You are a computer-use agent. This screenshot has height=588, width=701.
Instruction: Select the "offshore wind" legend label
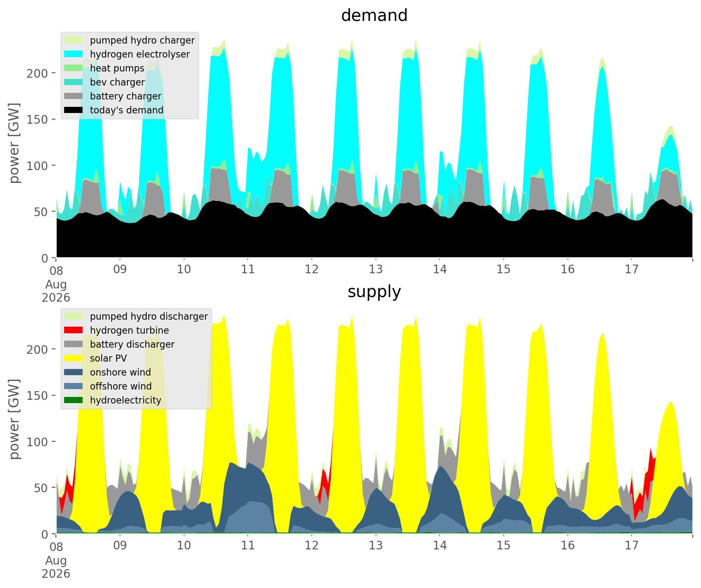(121, 386)
